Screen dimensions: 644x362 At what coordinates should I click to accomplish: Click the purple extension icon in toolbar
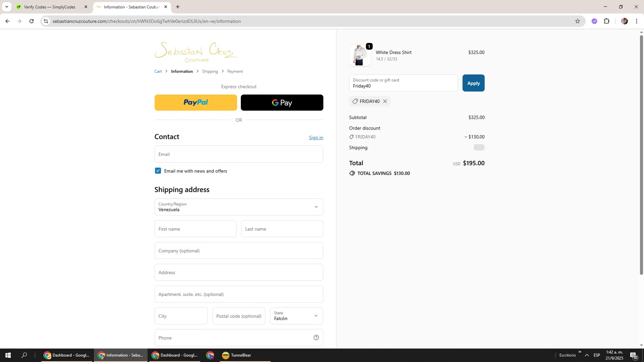pos(594,21)
